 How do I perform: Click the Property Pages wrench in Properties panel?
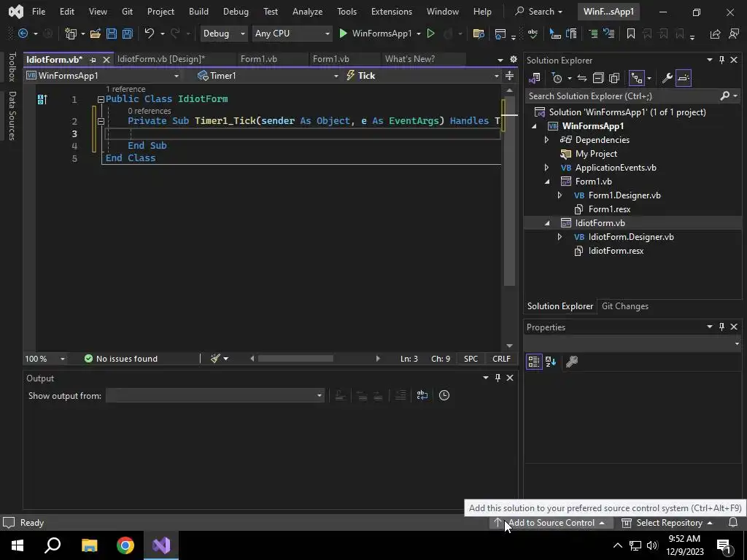(x=572, y=362)
